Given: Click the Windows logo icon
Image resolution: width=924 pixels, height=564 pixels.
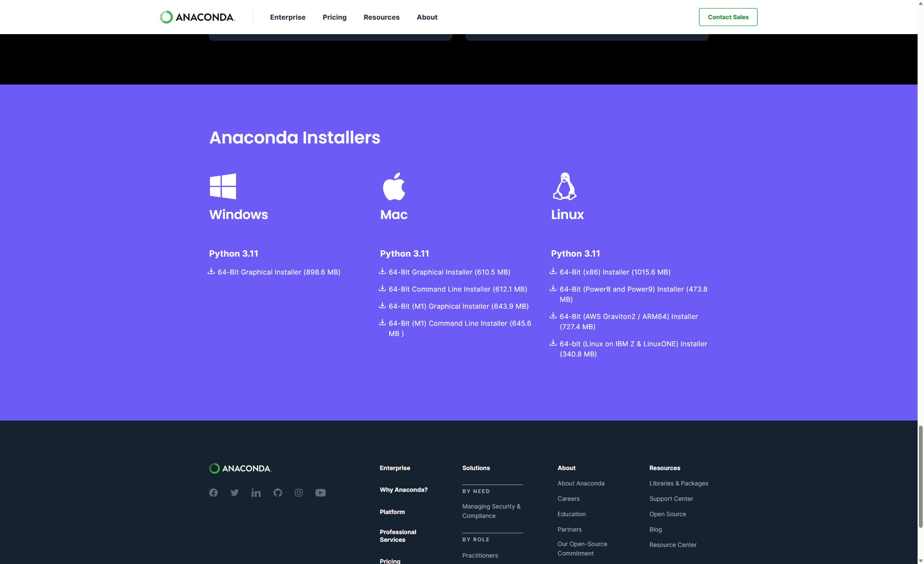Looking at the screenshot, I should (x=223, y=186).
